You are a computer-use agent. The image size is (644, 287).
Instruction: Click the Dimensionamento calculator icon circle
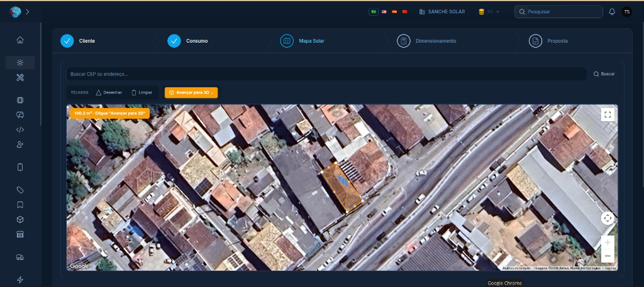pos(404,41)
